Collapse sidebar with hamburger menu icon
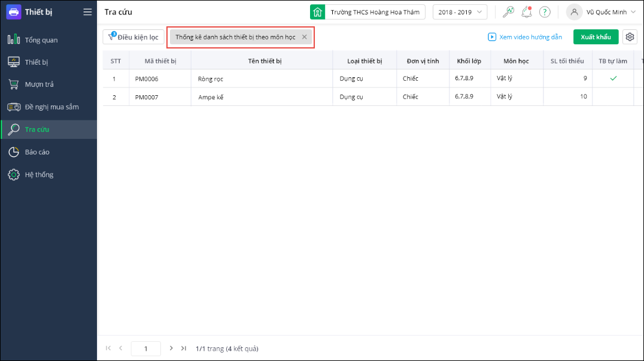 pyautogui.click(x=87, y=12)
